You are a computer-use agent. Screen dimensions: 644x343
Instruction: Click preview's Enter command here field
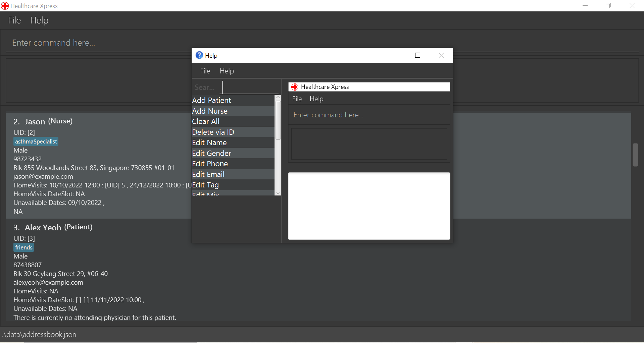(x=369, y=115)
